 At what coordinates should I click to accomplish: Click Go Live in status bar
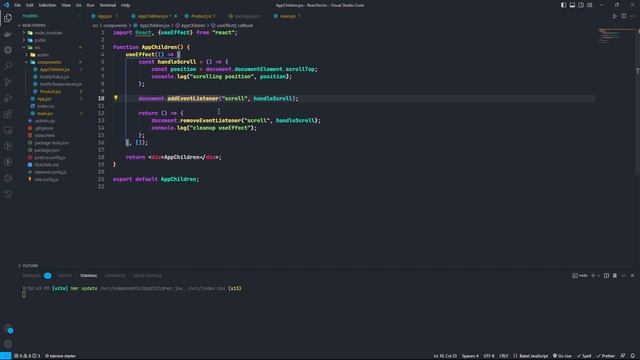(x=562, y=356)
